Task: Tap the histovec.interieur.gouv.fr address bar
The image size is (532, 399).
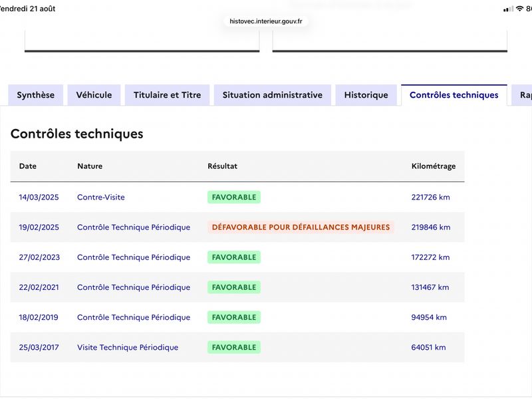Action: [x=266, y=21]
